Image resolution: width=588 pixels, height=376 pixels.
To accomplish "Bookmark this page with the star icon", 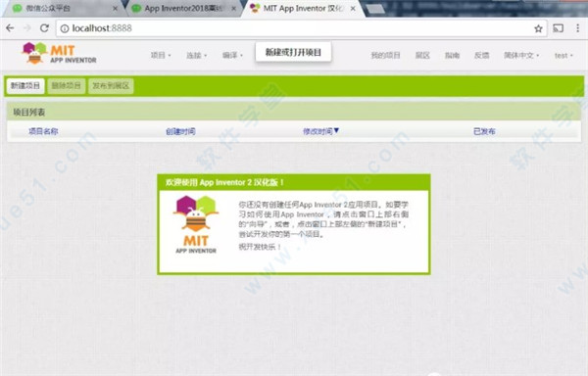I will click(538, 28).
